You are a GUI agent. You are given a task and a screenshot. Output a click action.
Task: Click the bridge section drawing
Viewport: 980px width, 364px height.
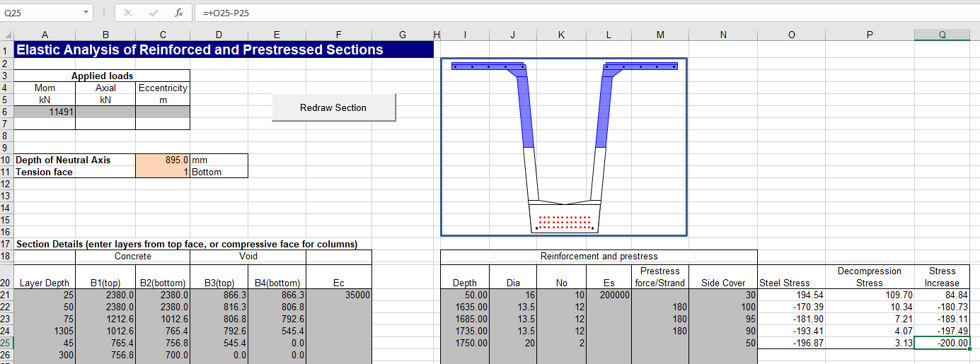tap(564, 147)
